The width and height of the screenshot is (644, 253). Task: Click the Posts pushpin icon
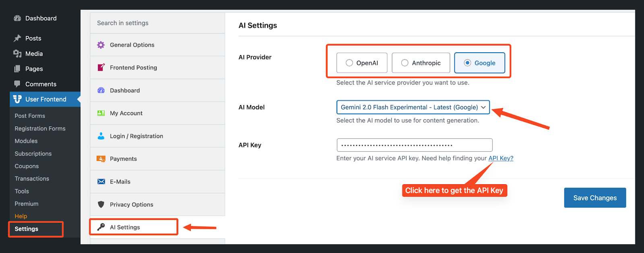(x=17, y=38)
